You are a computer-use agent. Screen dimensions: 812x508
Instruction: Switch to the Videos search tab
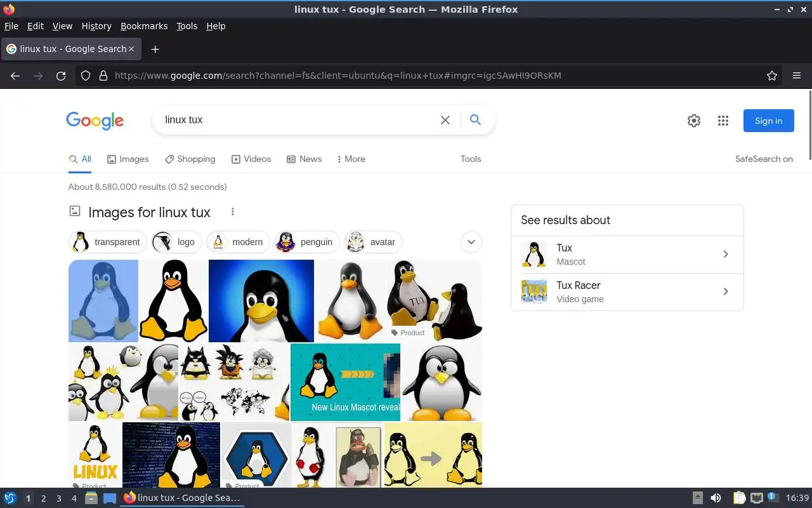[x=251, y=159]
